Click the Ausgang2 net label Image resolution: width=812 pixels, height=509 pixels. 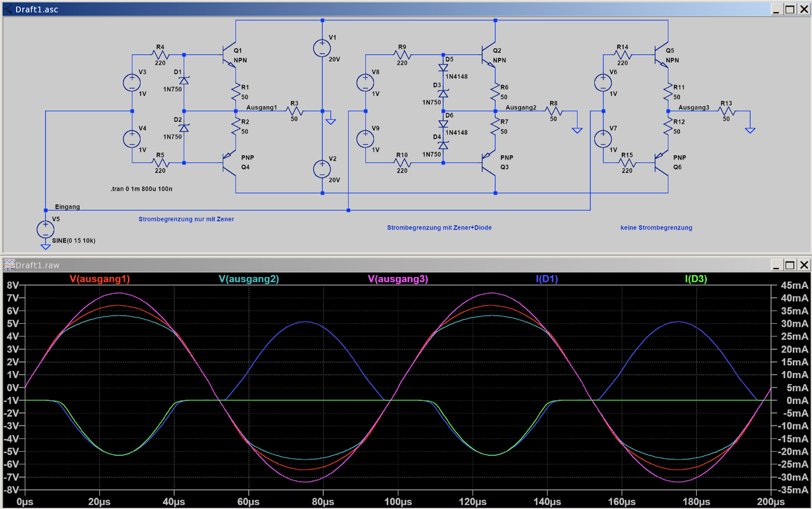coord(521,108)
